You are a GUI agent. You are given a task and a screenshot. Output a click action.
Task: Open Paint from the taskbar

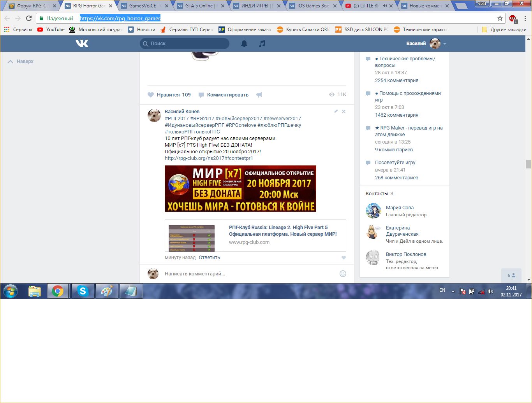[x=107, y=291]
